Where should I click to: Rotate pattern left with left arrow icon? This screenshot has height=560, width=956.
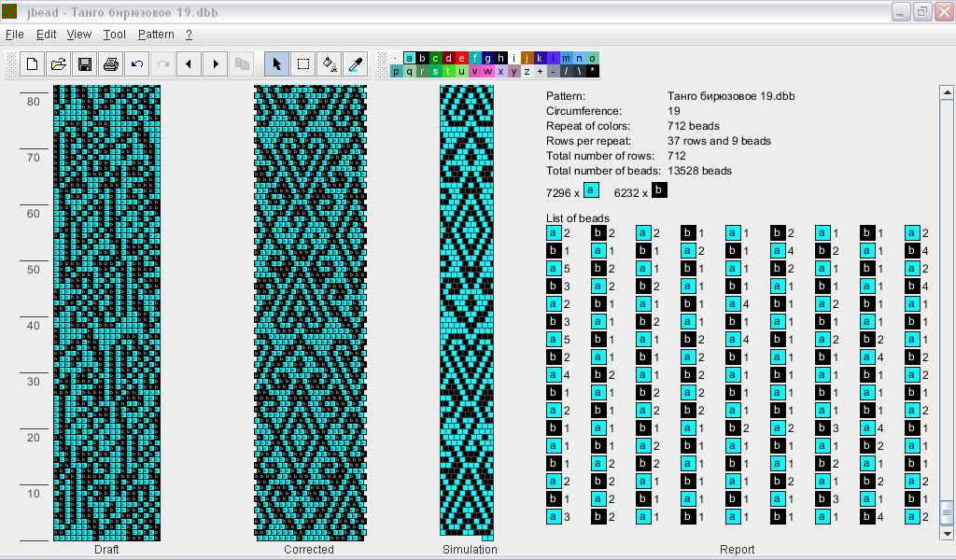pos(190,64)
